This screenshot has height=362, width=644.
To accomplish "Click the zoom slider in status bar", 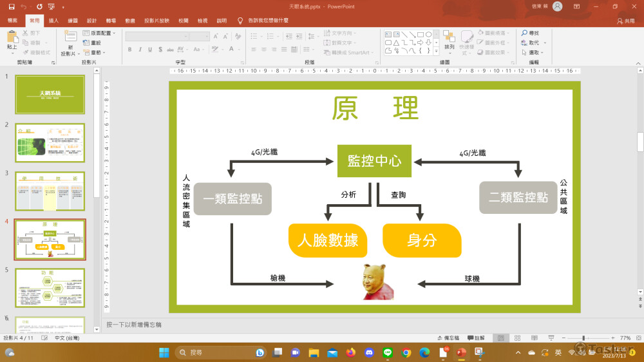I will (x=583, y=338).
